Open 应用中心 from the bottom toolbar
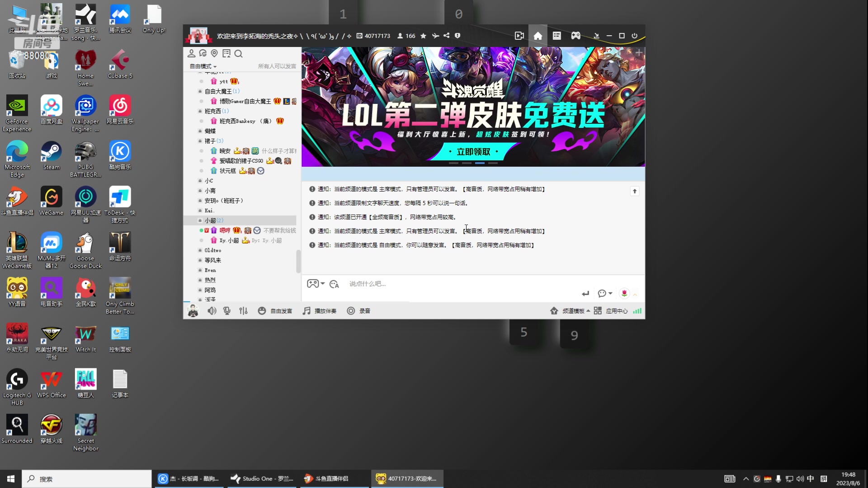The width and height of the screenshot is (868, 488). 616,311
